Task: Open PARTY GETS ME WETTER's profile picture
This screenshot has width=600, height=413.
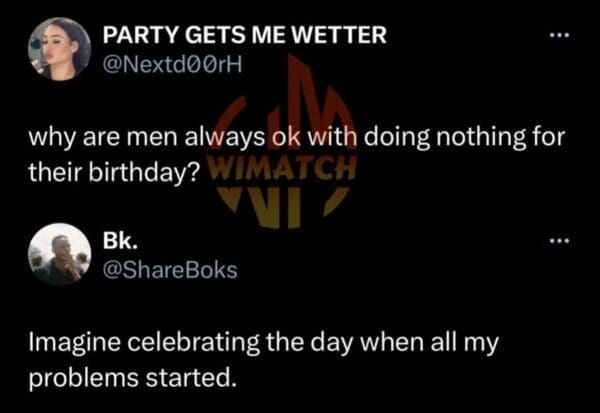Action: [x=59, y=49]
